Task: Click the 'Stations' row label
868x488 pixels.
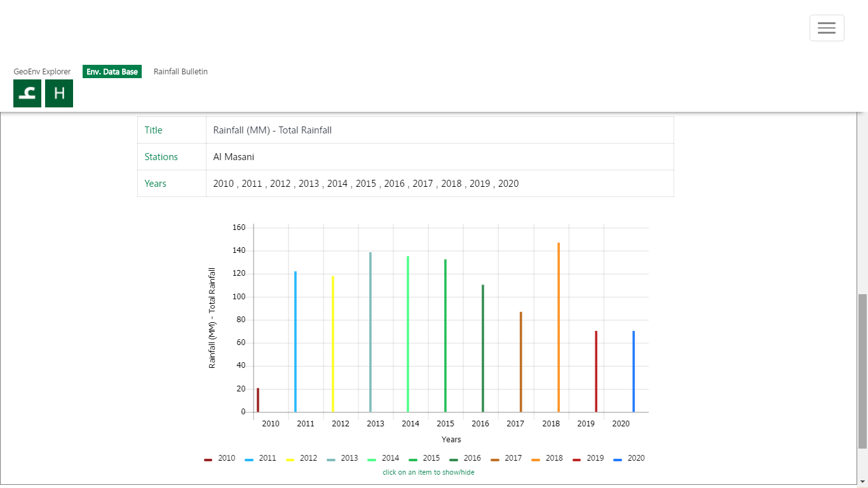Action: tap(161, 157)
